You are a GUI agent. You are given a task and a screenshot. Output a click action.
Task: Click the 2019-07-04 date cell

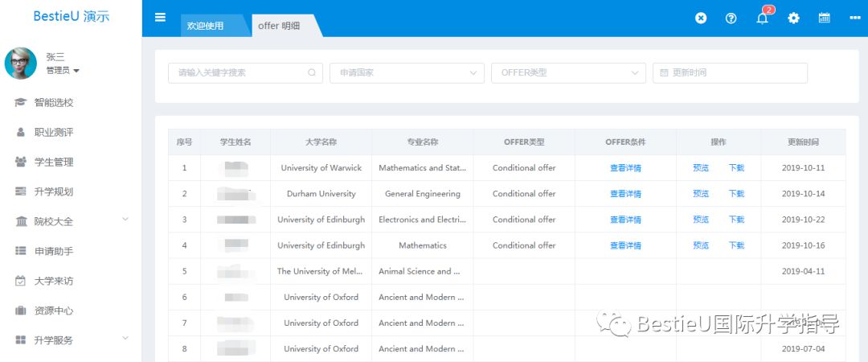pyautogui.click(x=804, y=348)
